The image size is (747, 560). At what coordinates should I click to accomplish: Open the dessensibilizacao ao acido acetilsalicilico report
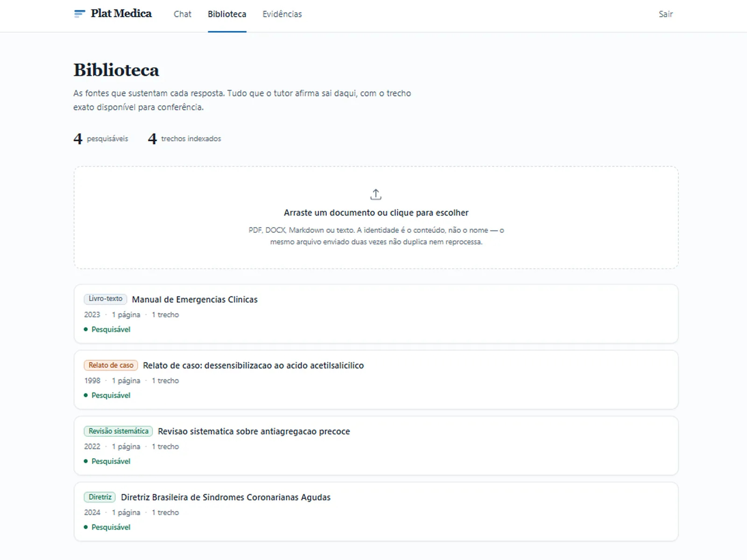coord(253,365)
